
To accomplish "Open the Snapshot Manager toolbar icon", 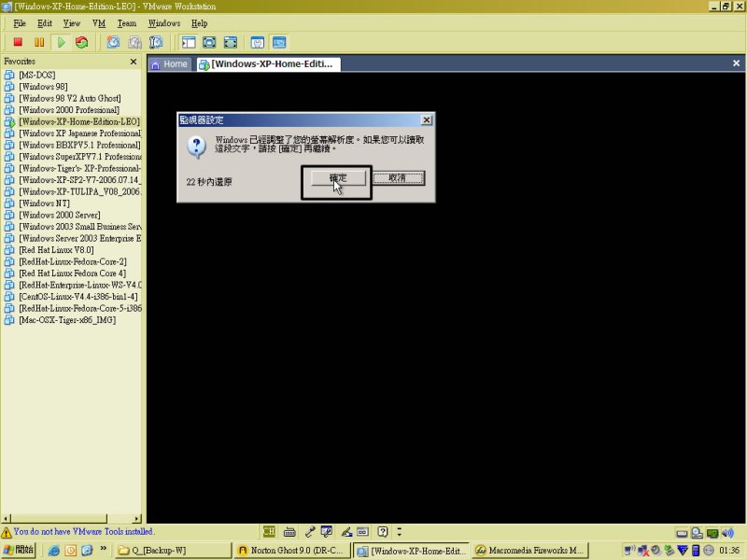I will pyautogui.click(x=156, y=42).
